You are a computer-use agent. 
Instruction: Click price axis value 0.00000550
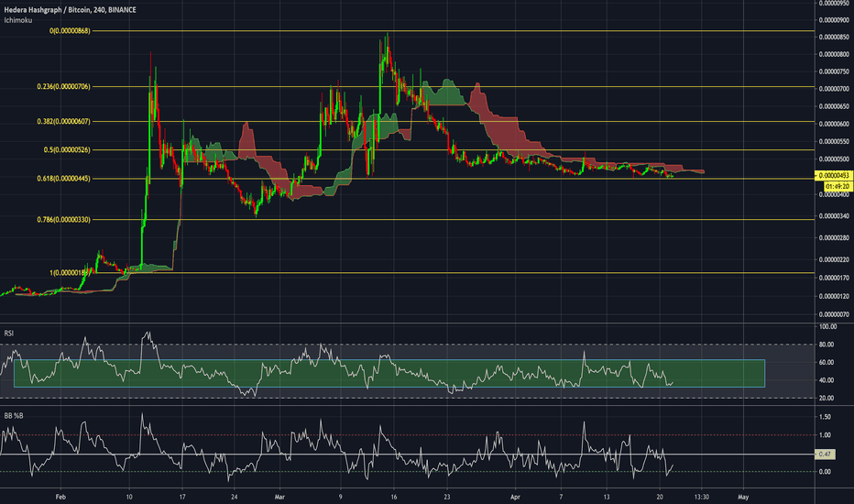[833, 142]
